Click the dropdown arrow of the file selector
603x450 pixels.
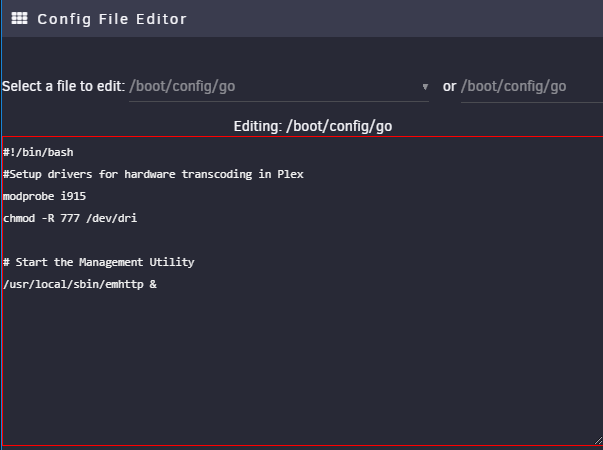(425, 87)
